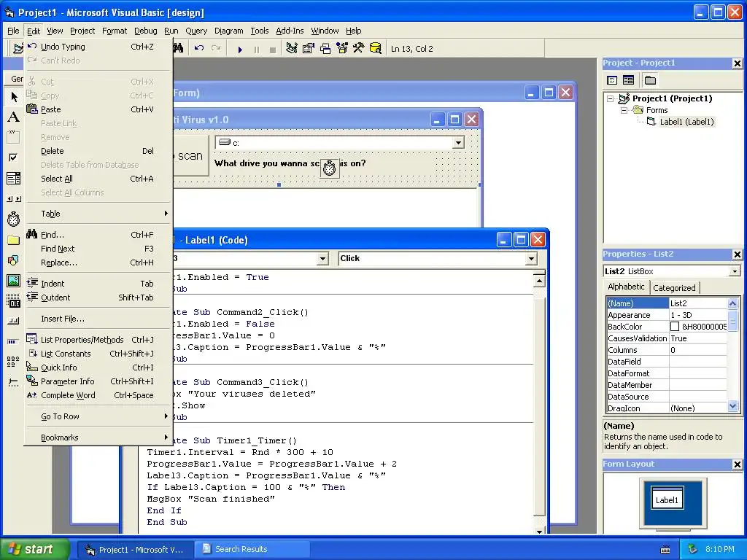The width and height of the screenshot is (747, 560).
Task: Select the Shape tool in the toolbox
Action: tap(14, 260)
